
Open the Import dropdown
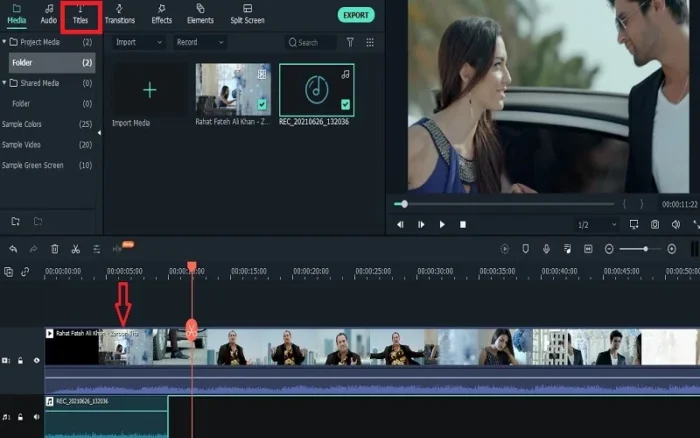(x=138, y=42)
